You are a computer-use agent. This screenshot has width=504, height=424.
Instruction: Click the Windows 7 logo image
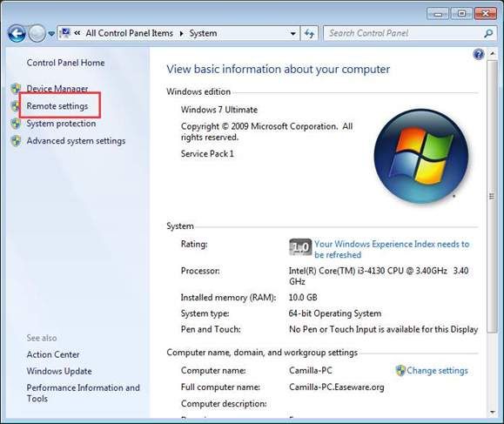421,157
